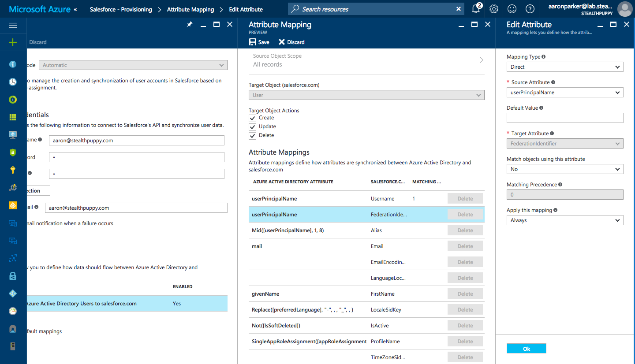Open the green grid All resources icon
Screen dimensions: 635x364
click(13, 117)
